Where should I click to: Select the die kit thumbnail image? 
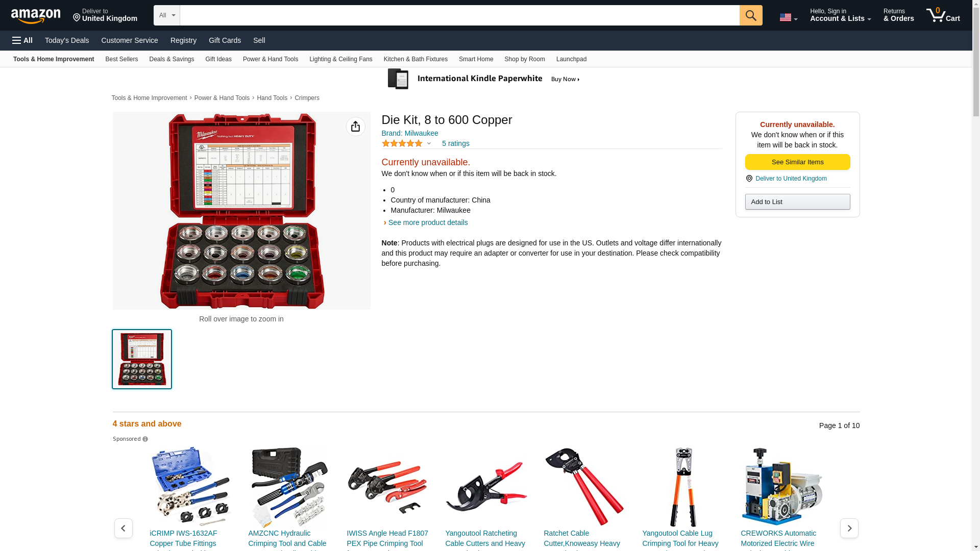pyautogui.click(x=142, y=359)
